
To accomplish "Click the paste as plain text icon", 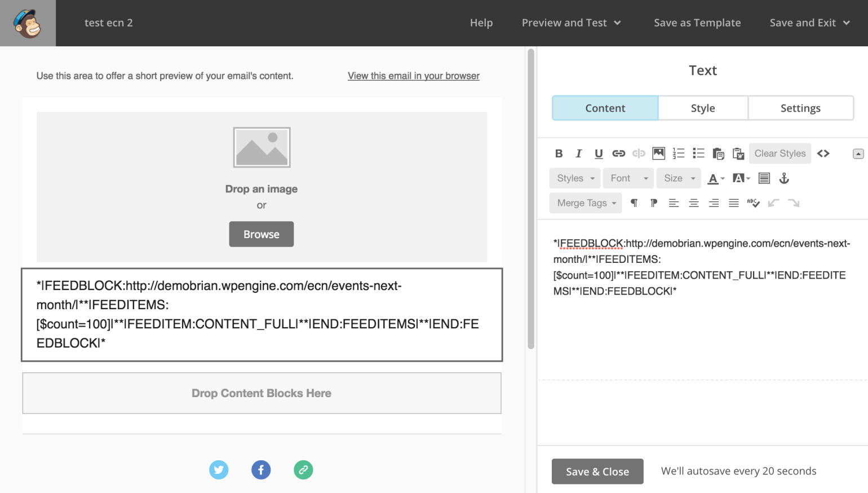I will (x=718, y=153).
